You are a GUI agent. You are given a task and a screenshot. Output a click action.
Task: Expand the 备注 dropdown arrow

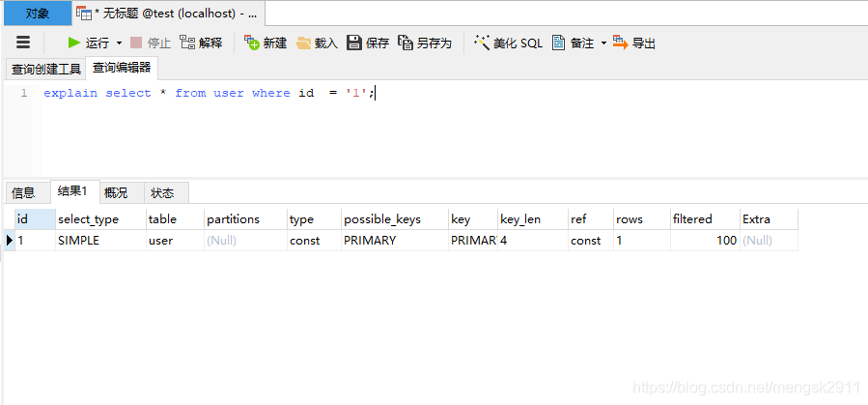(x=604, y=43)
